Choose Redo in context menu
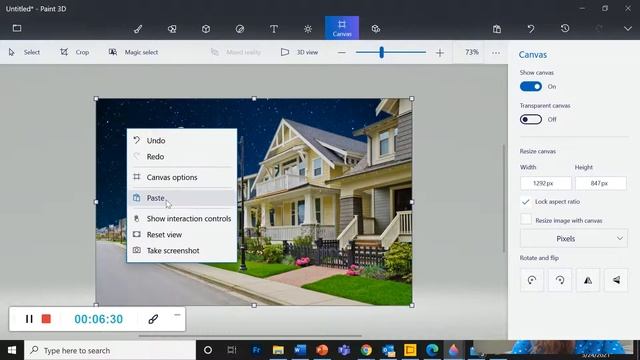The image size is (640, 360). pos(182,156)
